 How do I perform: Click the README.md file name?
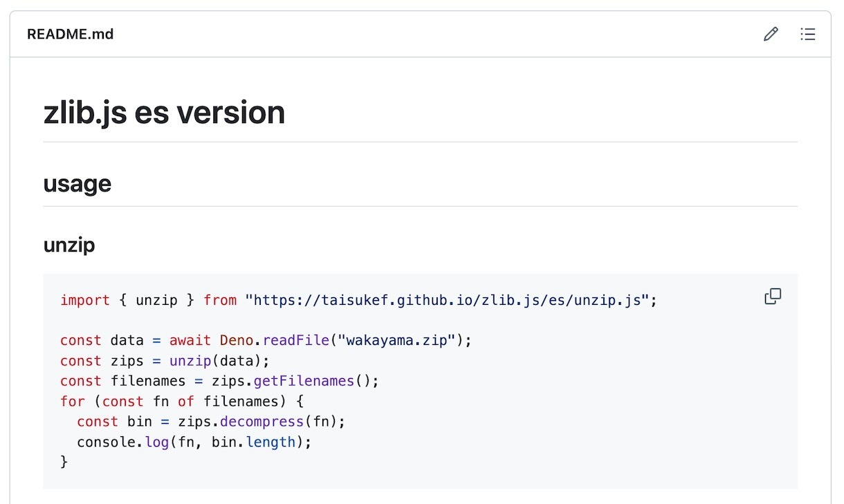pos(70,34)
